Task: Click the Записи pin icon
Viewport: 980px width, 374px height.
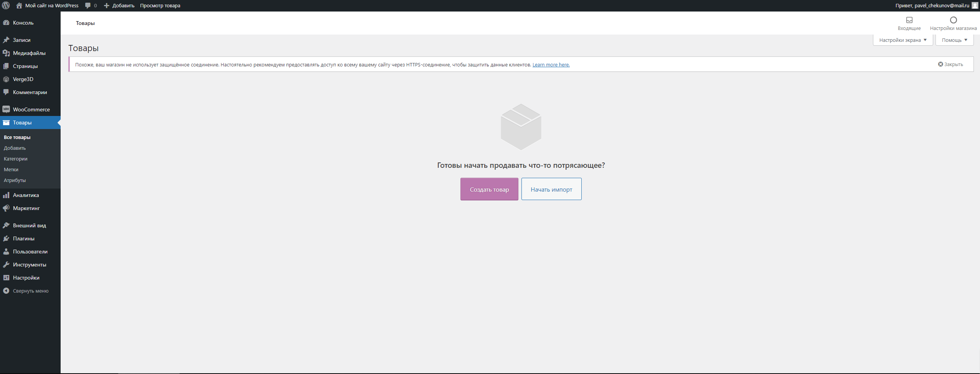Action: pyautogui.click(x=6, y=40)
